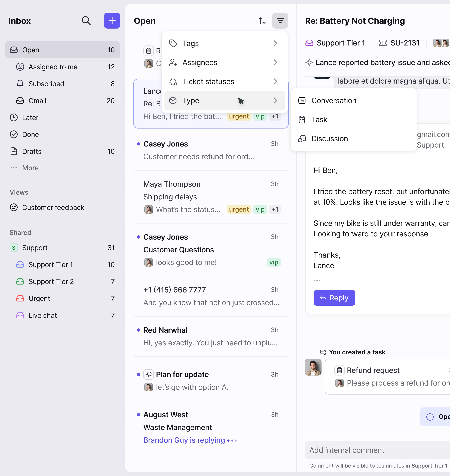Expand More in the sidebar

coord(30,168)
